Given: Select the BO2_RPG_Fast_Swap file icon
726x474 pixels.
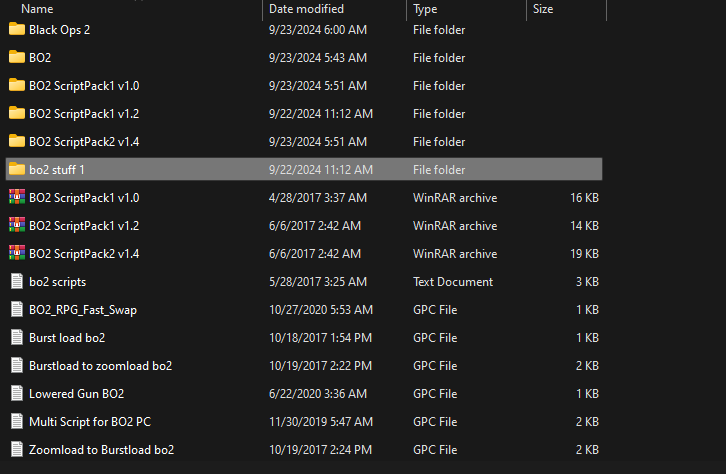Looking at the screenshot, I should pos(17,309).
